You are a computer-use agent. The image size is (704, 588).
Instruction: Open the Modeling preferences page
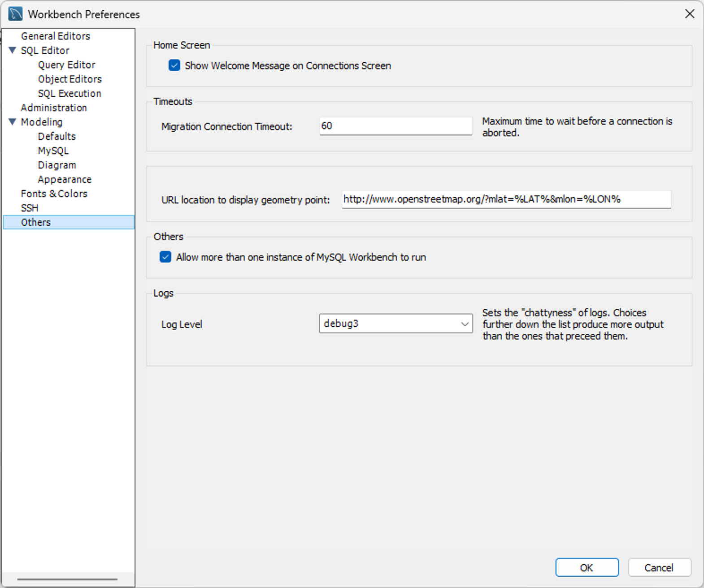[x=42, y=122]
